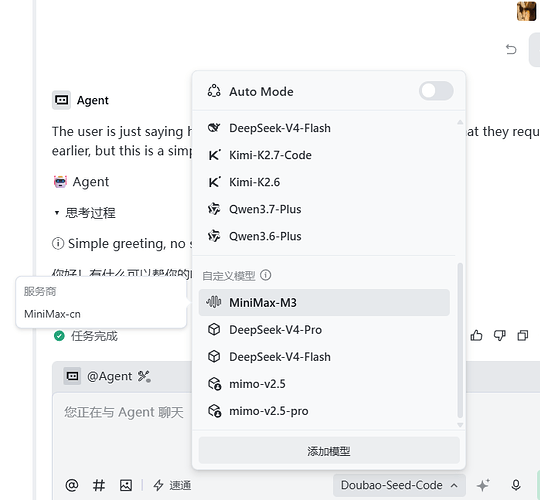Click the microphone voice input icon
540x500 pixels.
click(516, 485)
